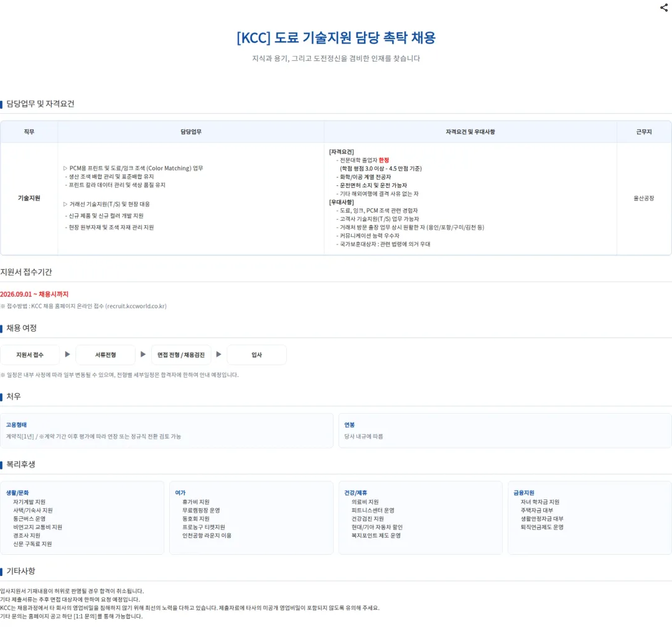Viewport: 672px width, 632px height.
Task: Click the '건강/제휴' benefits card title
Action: [x=356, y=493]
